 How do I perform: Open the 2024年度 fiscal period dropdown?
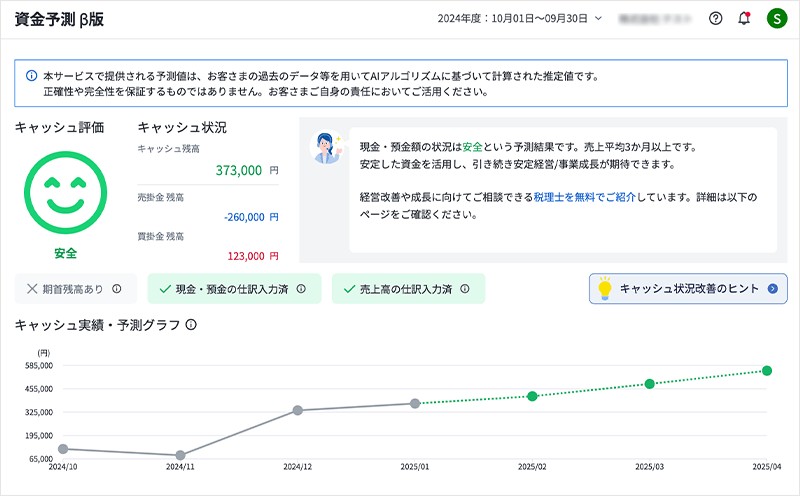(x=520, y=18)
